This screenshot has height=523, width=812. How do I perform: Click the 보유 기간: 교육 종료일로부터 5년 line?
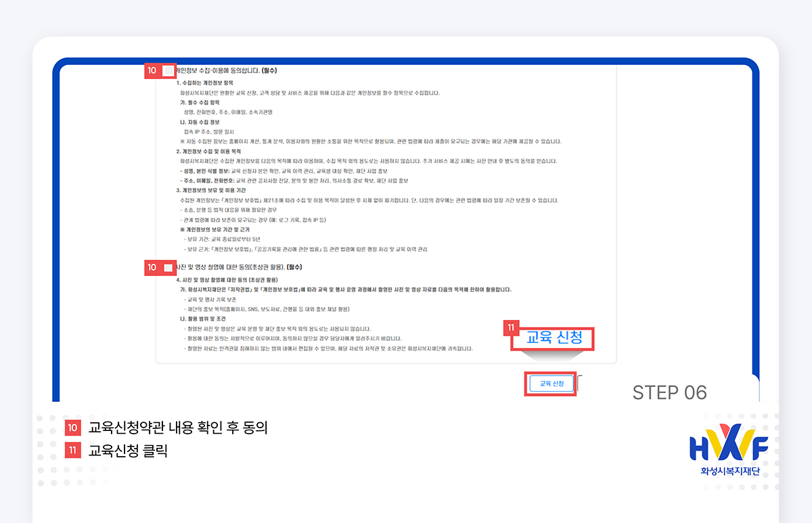click(x=217, y=238)
